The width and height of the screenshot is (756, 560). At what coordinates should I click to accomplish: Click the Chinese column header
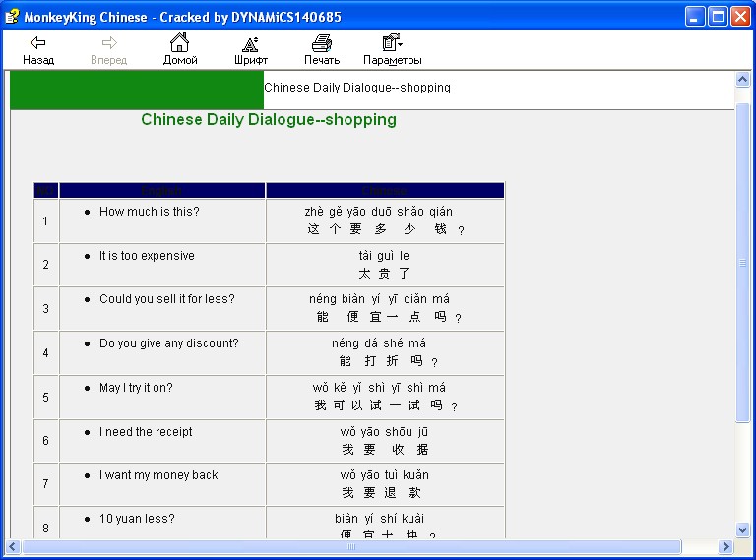coord(385,190)
